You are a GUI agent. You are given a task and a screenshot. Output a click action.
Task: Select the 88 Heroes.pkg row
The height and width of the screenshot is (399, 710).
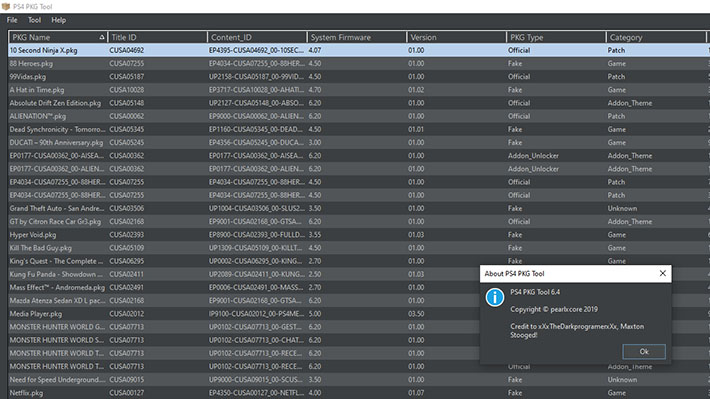click(359, 63)
